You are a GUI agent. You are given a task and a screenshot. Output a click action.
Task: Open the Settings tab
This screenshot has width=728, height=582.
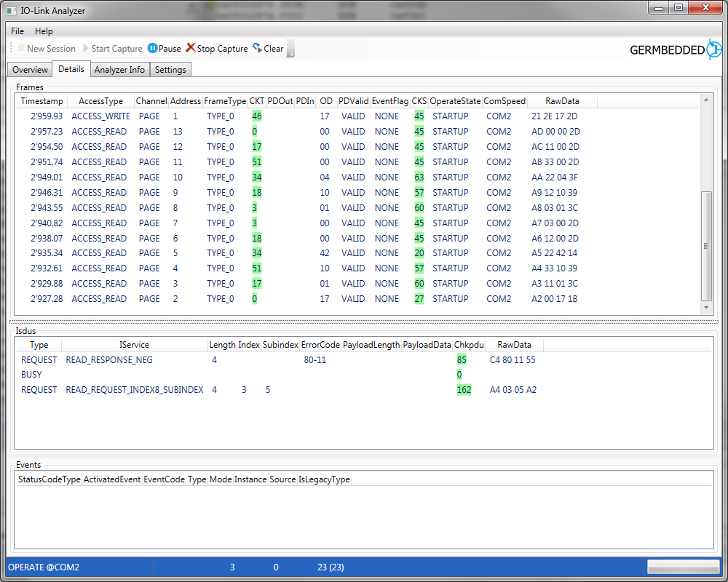click(170, 70)
